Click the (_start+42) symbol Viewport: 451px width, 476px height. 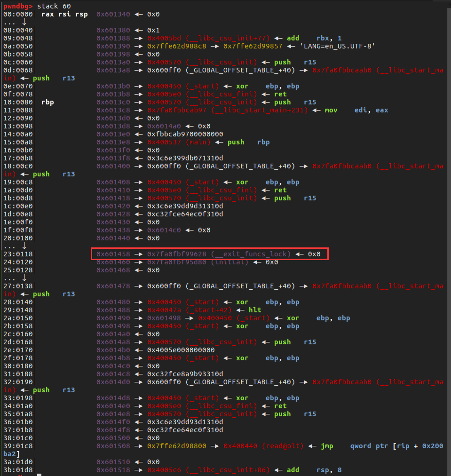tap(212, 310)
